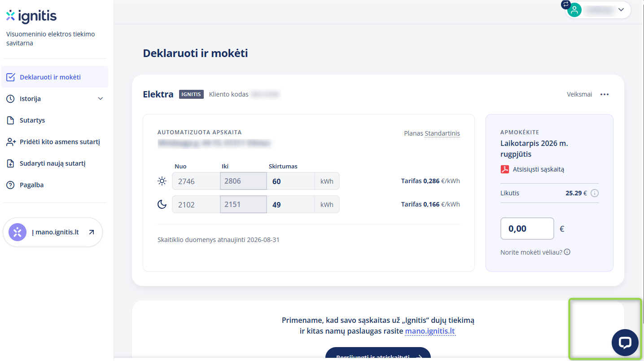Click the add-person icon in sidebar

pos(11,142)
